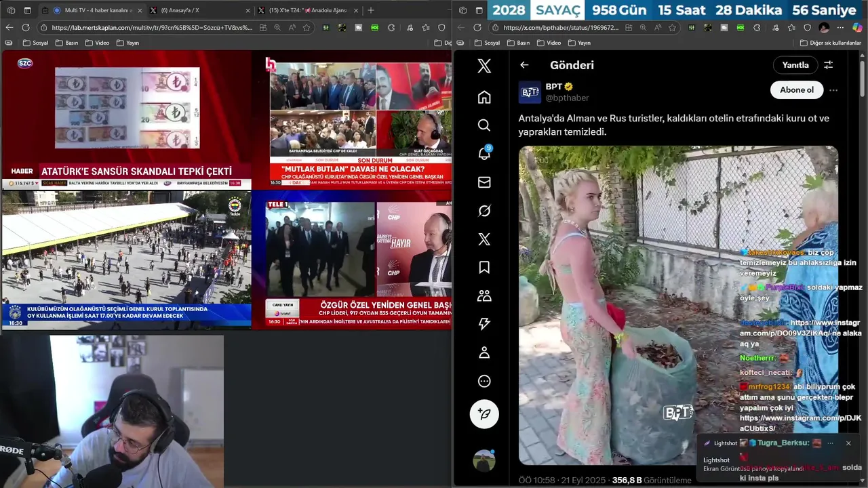Open workspaces icon in right browser
868x488 pixels.
pyautogui.click(x=462, y=10)
